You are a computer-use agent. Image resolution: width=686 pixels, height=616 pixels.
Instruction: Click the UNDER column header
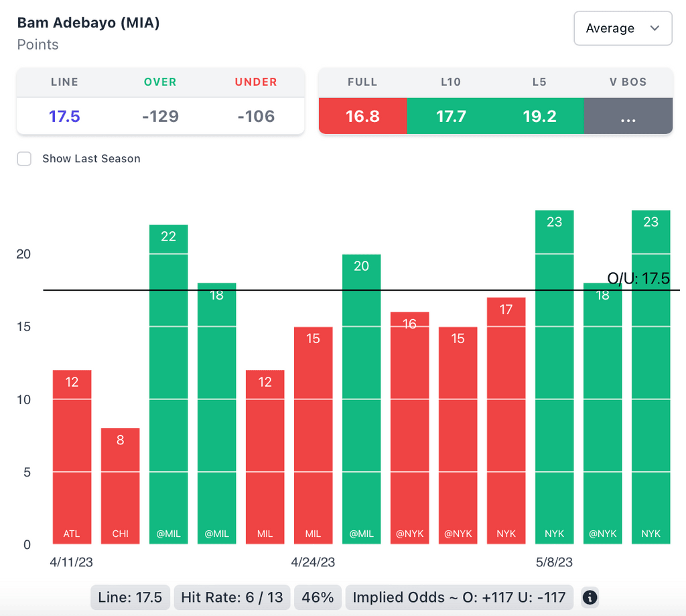[x=256, y=82]
